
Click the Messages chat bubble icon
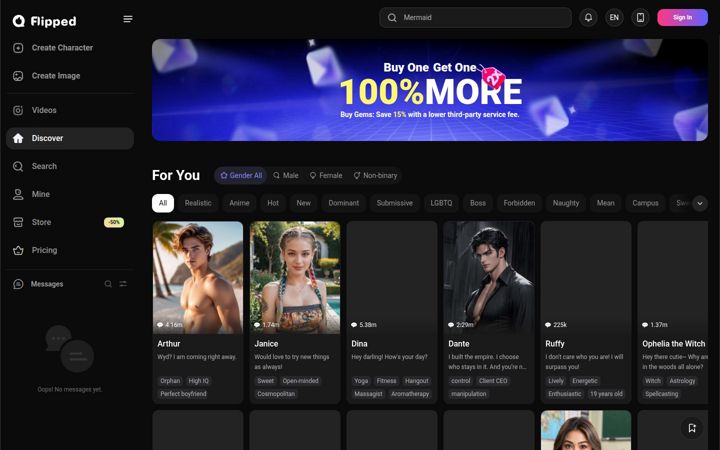click(18, 284)
